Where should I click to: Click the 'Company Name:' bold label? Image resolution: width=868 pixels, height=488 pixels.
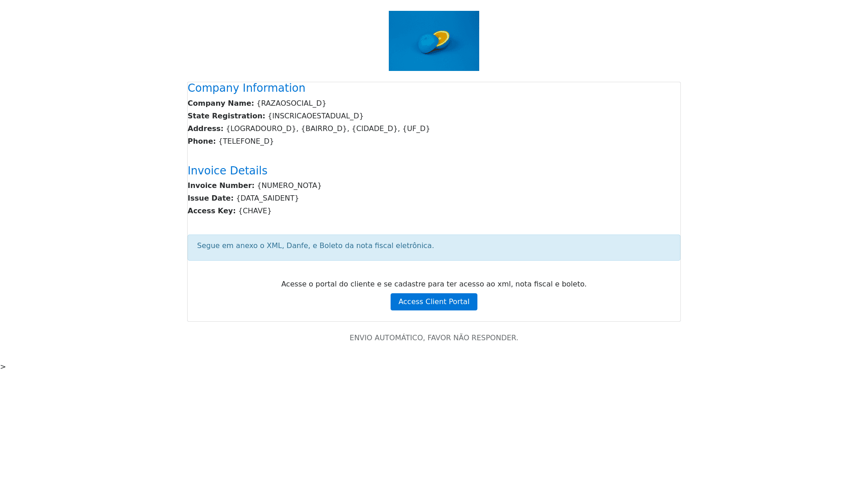point(221,103)
